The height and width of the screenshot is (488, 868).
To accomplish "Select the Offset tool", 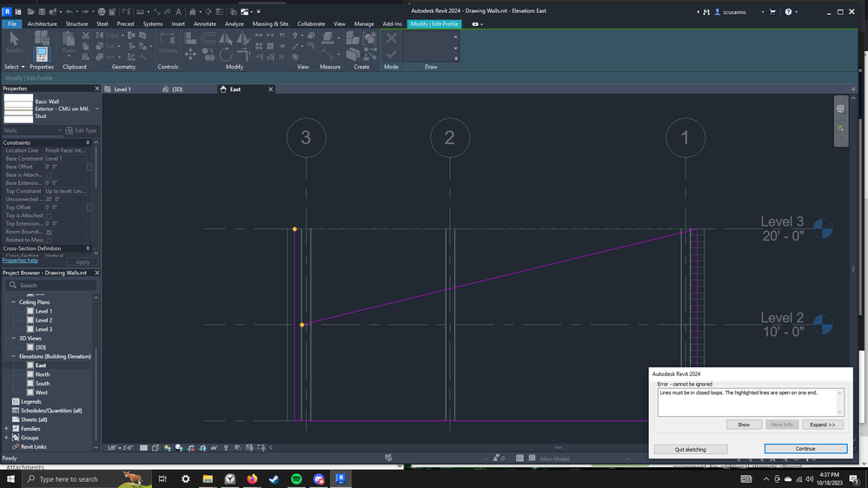I will point(209,37).
